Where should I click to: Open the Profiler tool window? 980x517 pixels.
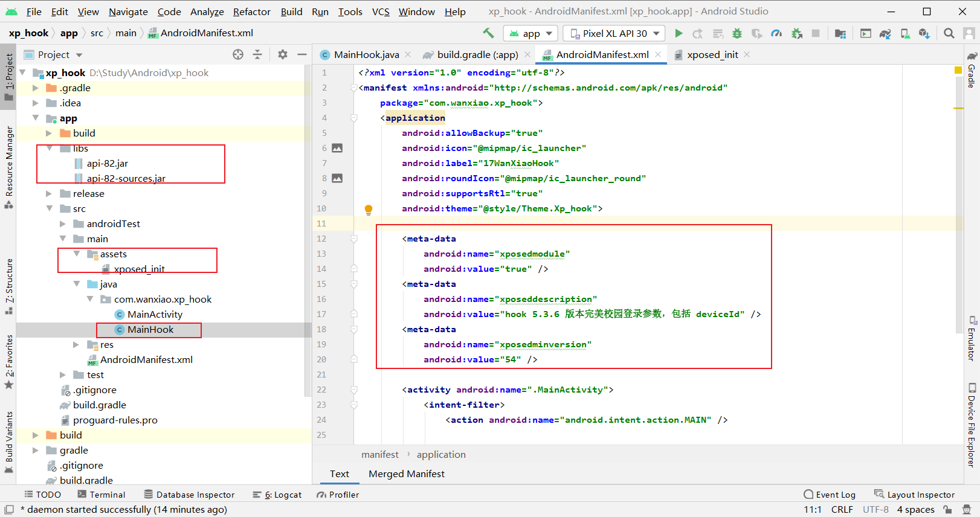[x=338, y=495]
